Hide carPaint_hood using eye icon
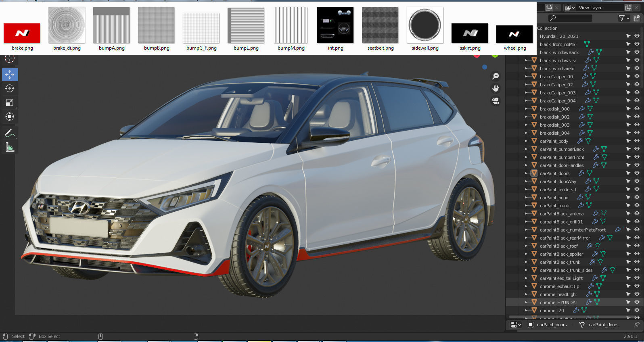 coord(637,197)
